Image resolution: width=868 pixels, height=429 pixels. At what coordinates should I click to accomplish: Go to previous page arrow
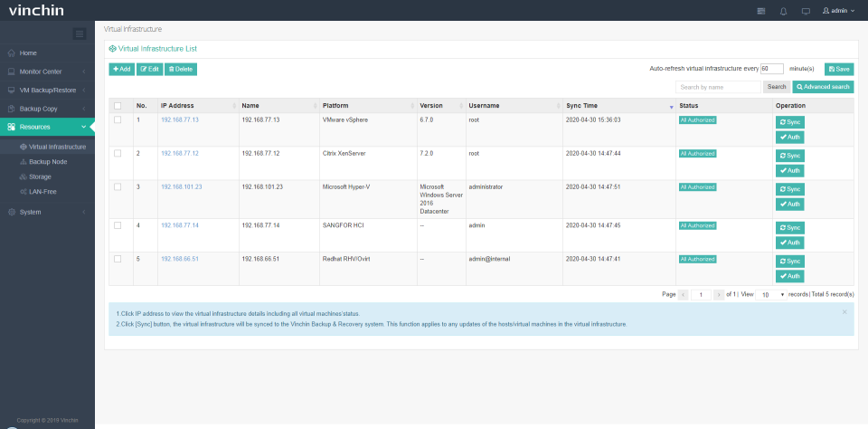[684, 295]
